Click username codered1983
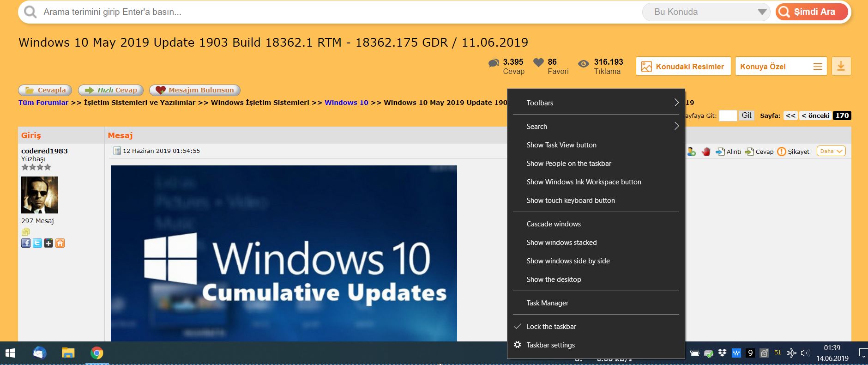This screenshot has width=868, height=365. click(x=44, y=151)
